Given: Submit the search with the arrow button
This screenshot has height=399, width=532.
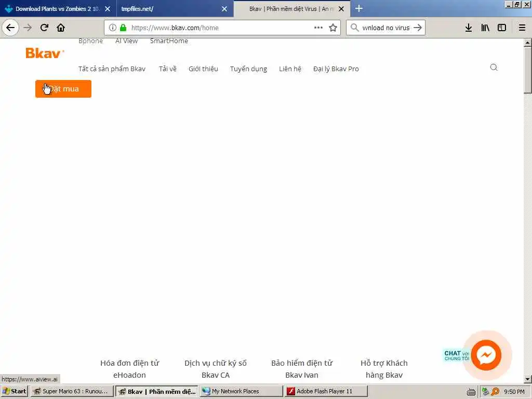Looking at the screenshot, I should coord(418,28).
